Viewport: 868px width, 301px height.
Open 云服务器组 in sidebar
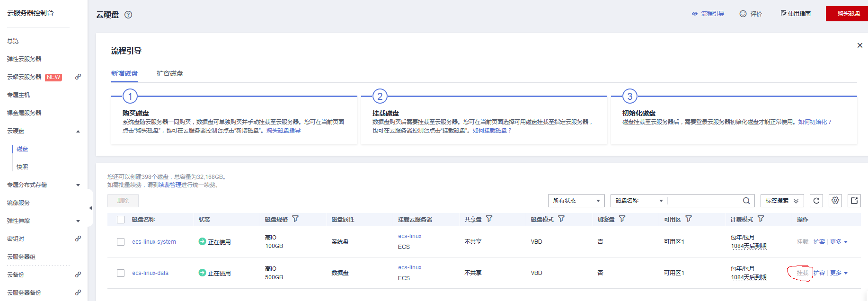coord(21,257)
